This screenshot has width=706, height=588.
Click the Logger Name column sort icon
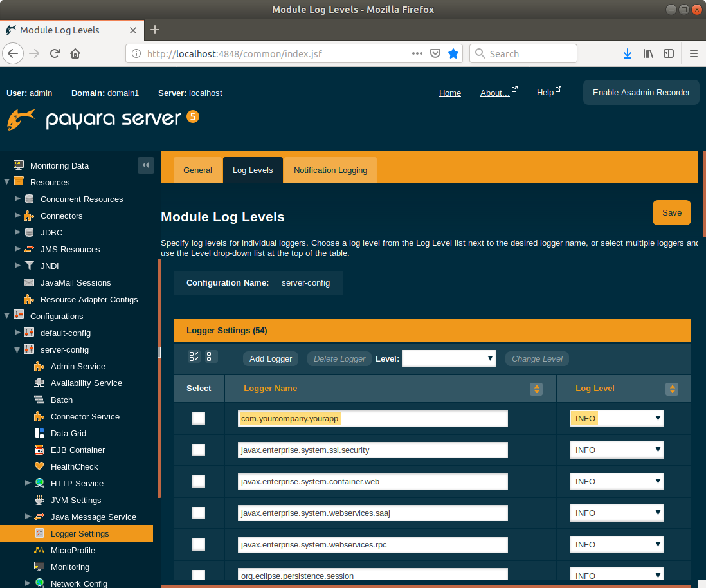coord(536,389)
